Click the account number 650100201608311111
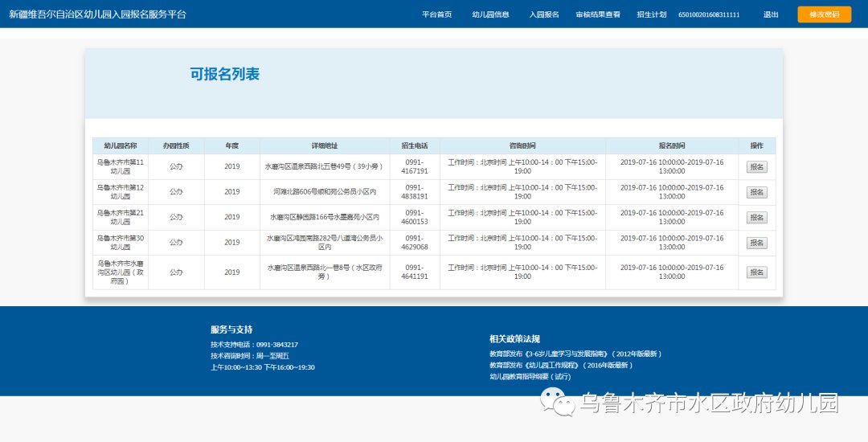This screenshot has width=868, height=442. point(709,14)
